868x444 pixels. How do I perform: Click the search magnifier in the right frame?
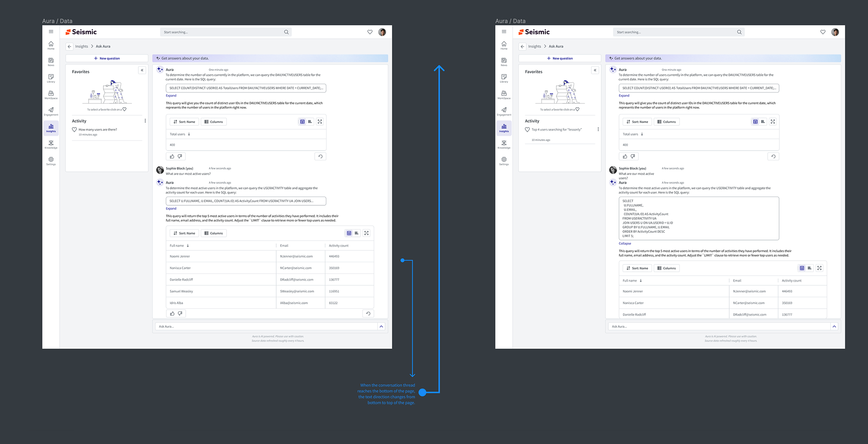pyautogui.click(x=739, y=32)
